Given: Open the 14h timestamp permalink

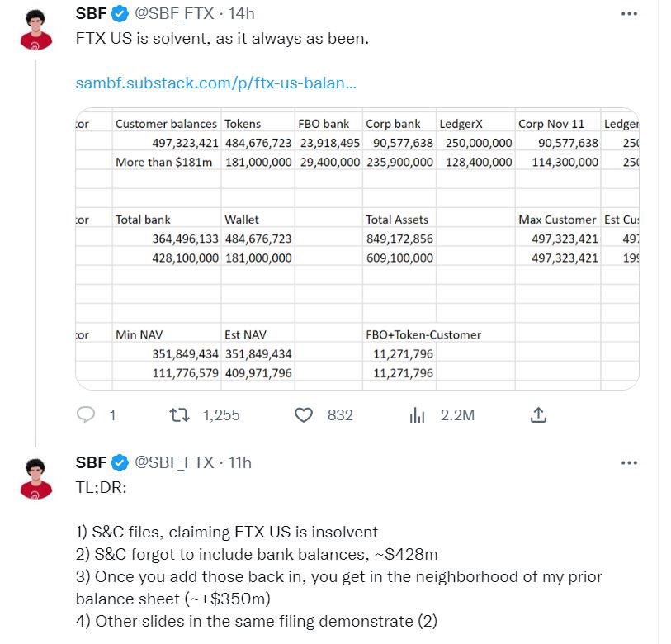Looking at the screenshot, I should [242, 14].
